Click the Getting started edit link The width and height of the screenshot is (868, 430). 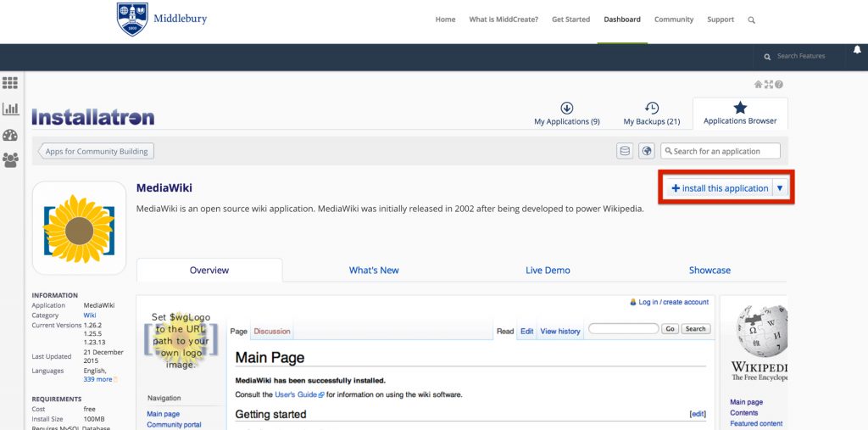pyautogui.click(x=698, y=414)
